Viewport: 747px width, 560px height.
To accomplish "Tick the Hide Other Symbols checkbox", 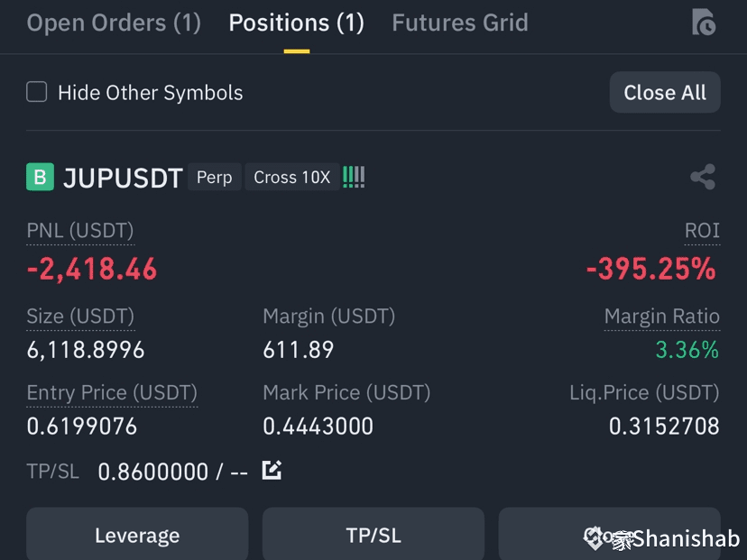I will pos(37,91).
